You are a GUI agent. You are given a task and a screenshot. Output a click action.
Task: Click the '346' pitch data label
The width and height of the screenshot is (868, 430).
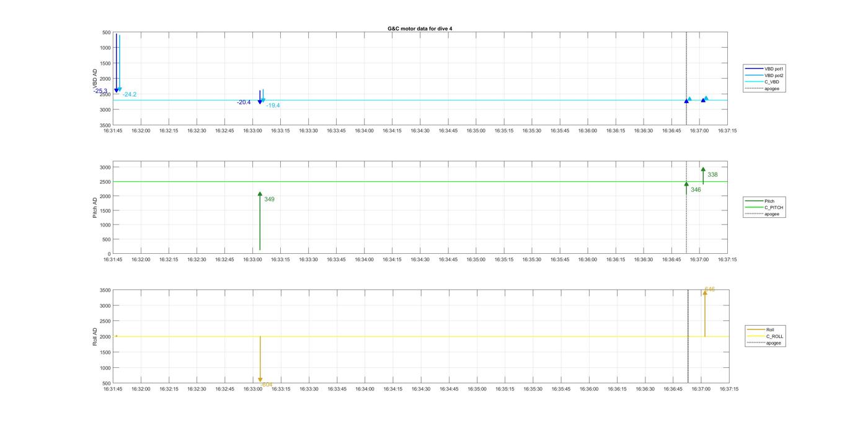pyautogui.click(x=696, y=190)
